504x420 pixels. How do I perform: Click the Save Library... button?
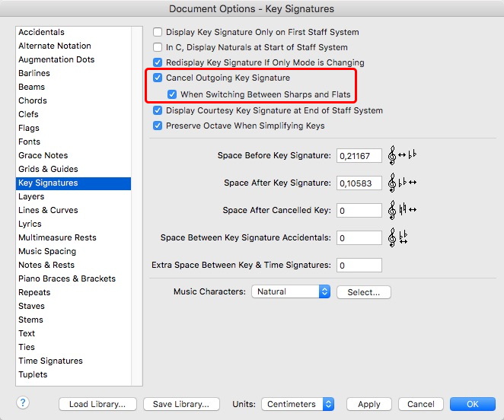(x=181, y=404)
